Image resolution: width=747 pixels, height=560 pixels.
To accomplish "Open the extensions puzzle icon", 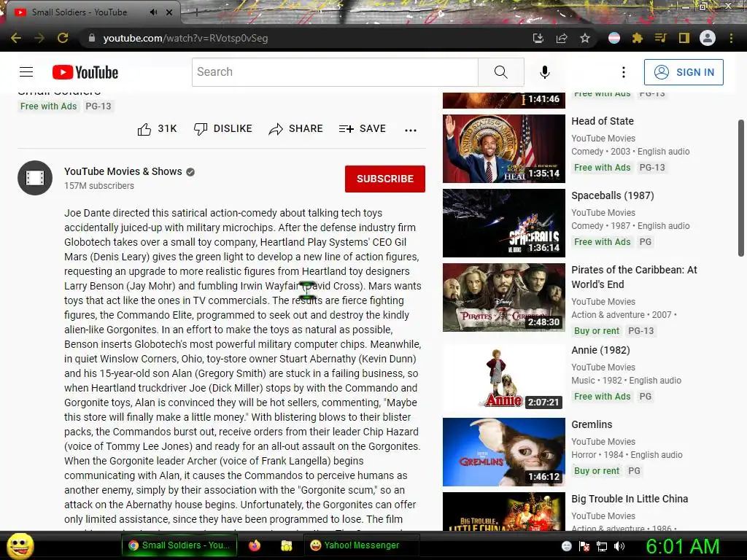I will point(637,38).
